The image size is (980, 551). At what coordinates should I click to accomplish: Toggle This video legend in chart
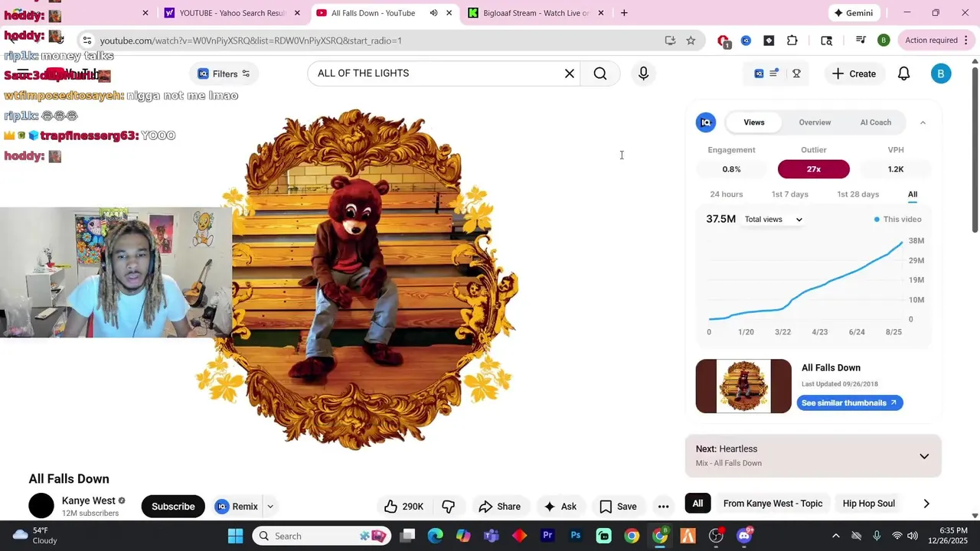pyautogui.click(x=897, y=220)
